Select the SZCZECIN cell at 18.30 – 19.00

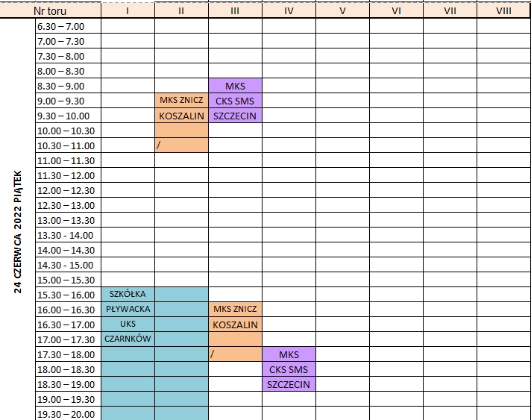[289, 384]
